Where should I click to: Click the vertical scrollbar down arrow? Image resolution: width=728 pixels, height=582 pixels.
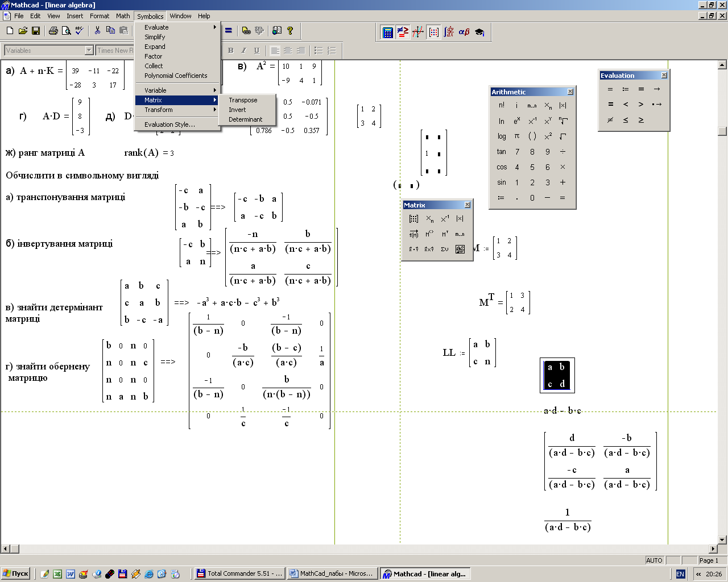tap(722, 540)
